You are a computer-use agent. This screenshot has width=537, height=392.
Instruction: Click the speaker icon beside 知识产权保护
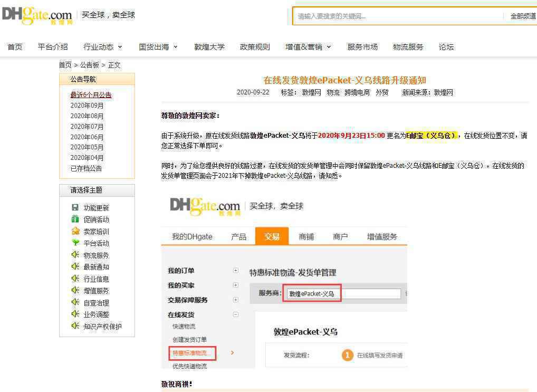[75, 326]
